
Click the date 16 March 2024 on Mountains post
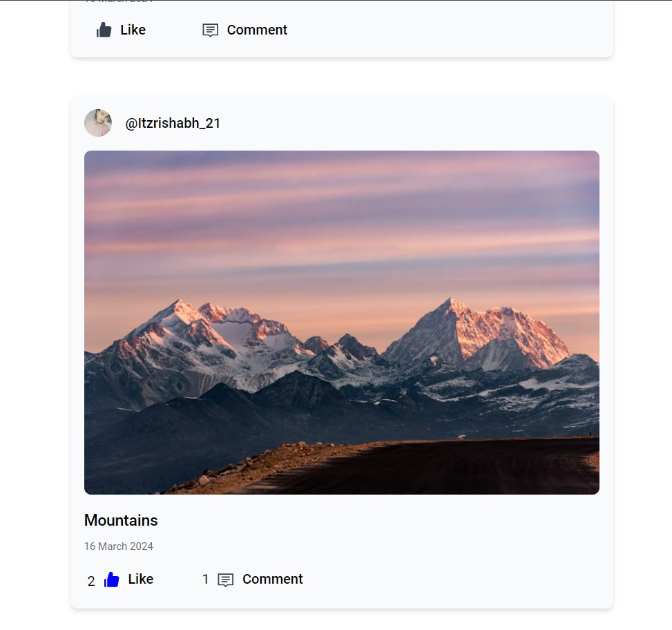[x=118, y=546]
